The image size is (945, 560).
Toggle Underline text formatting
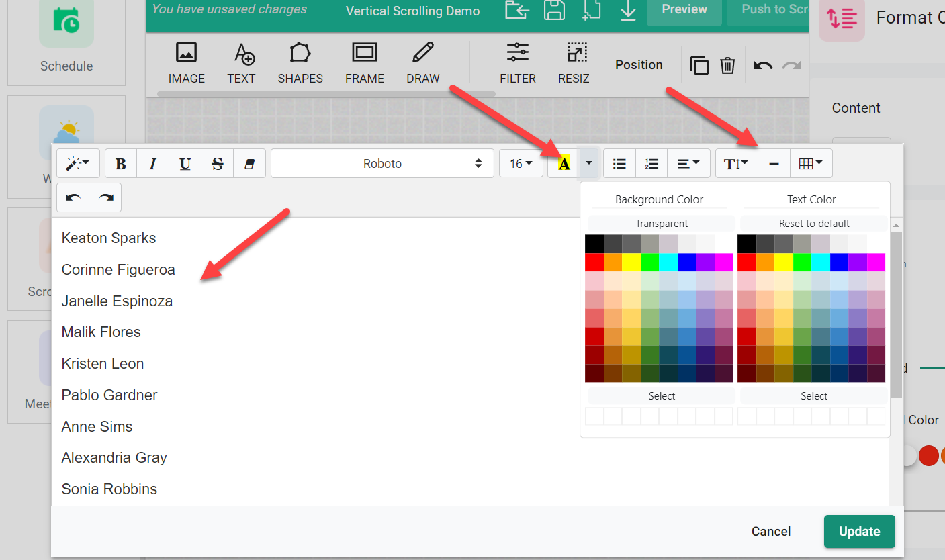185,164
